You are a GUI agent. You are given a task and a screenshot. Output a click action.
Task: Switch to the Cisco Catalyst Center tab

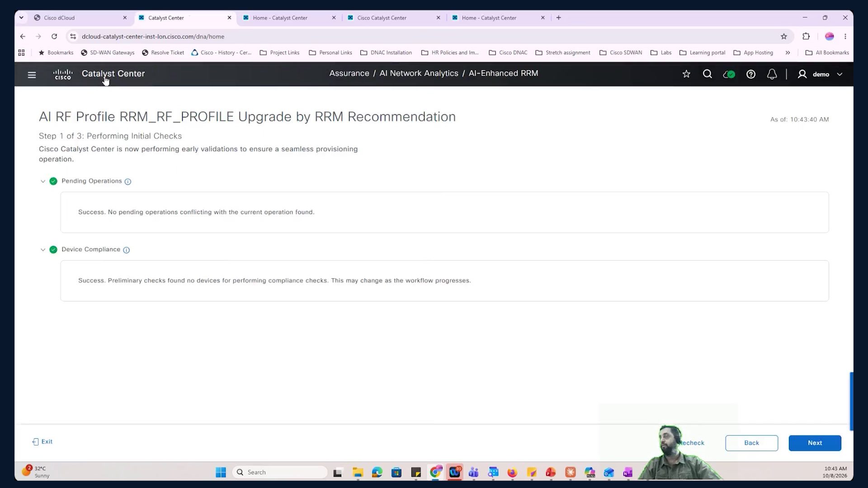(x=394, y=18)
